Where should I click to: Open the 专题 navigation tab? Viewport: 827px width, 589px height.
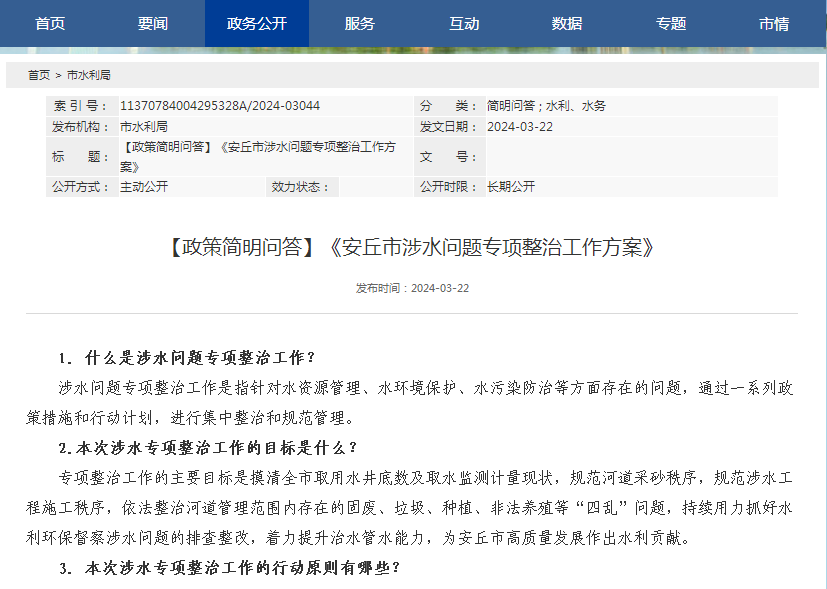[671, 24]
